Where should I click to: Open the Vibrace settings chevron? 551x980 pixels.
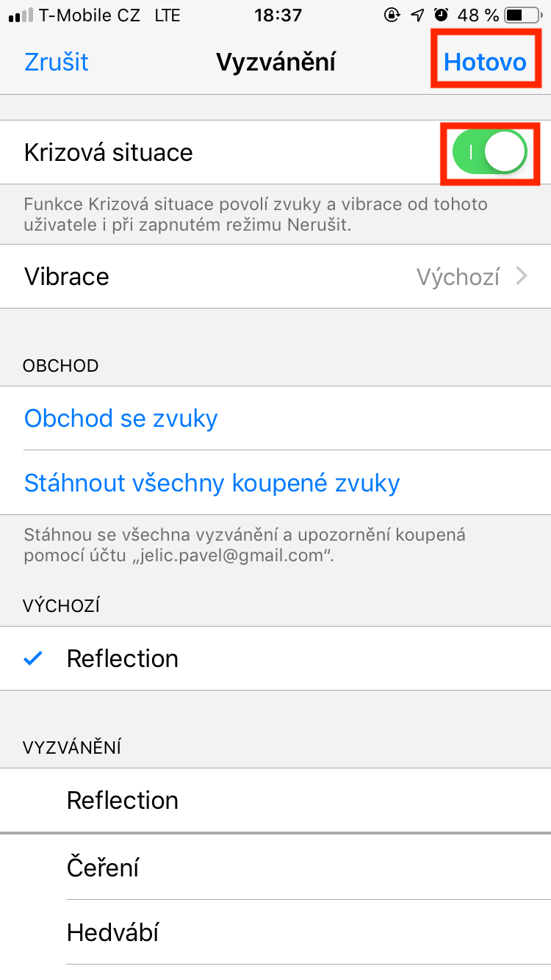click(522, 276)
